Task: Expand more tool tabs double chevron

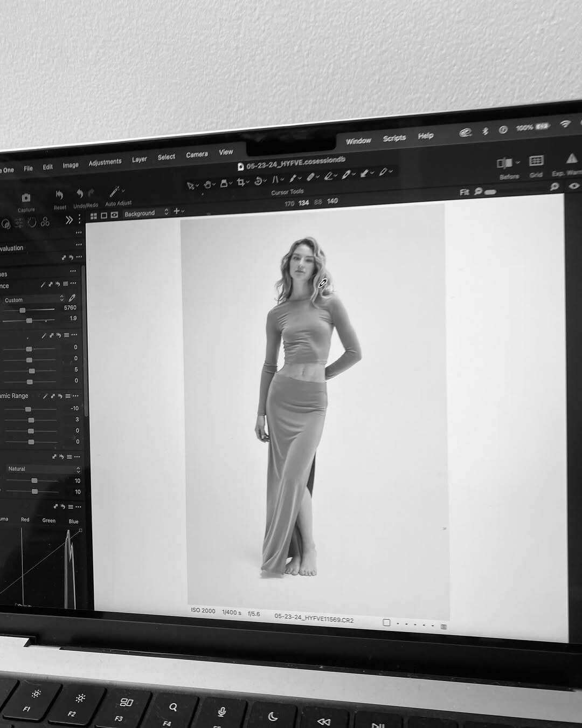Action: coord(69,220)
